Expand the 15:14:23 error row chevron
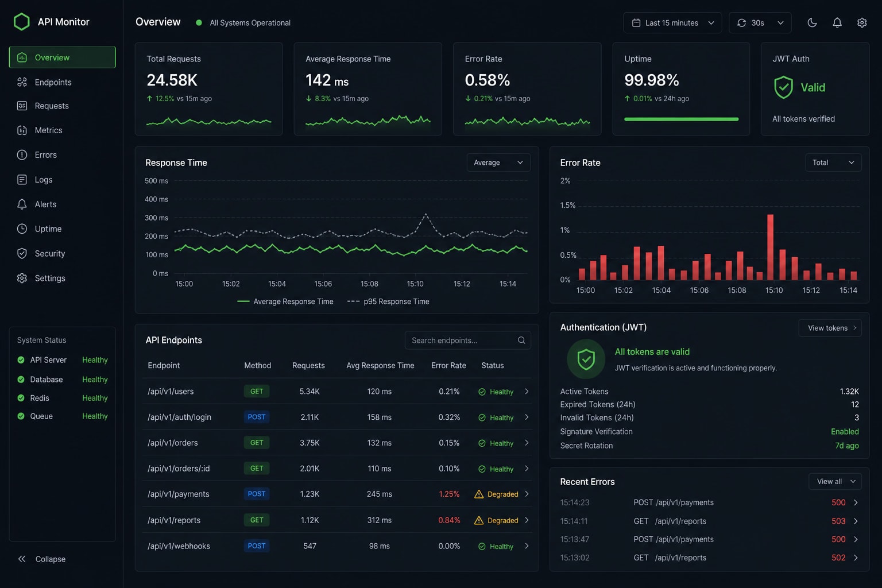The image size is (882, 588). pyautogui.click(x=856, y=502)
